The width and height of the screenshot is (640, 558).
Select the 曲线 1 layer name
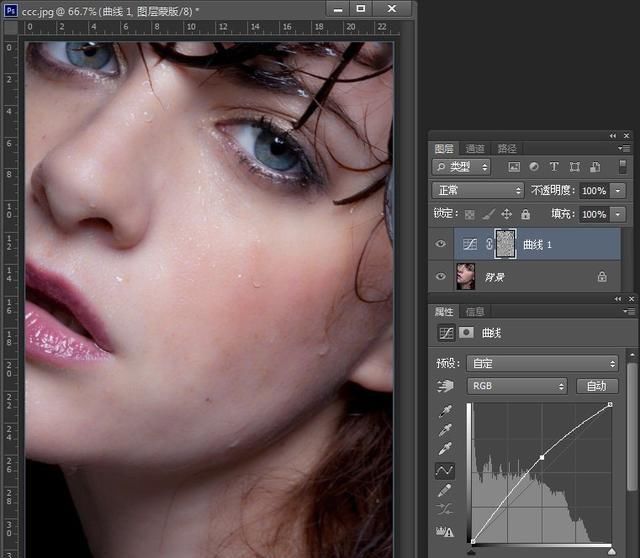(537, 245)
